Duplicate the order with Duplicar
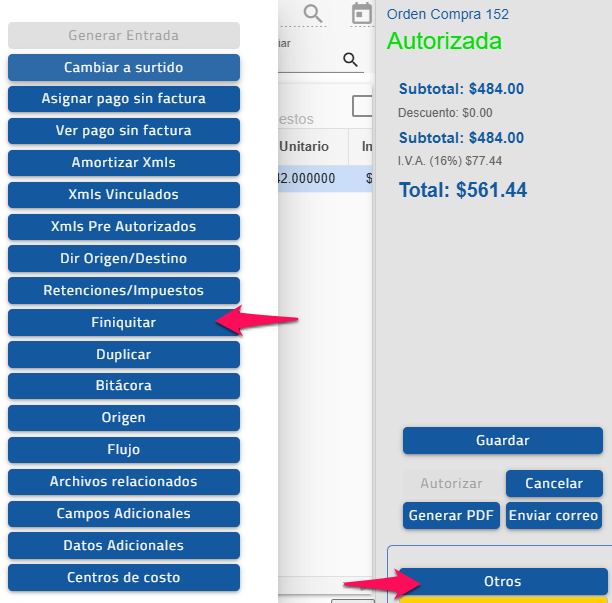Screen dimensions: 612x603 coord(123,355)
